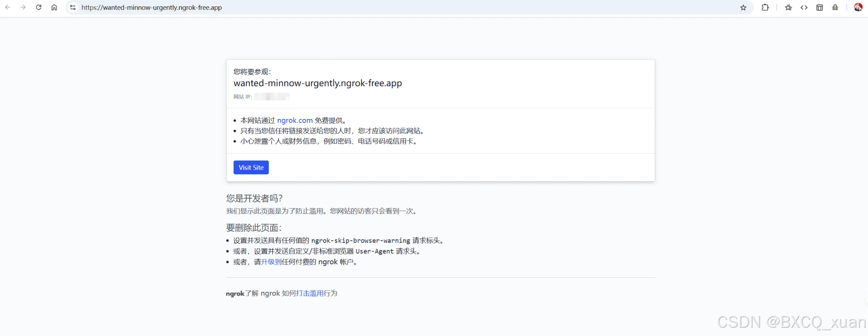This screenshot has width=868, height=336.
Task: Click the 您是开发者吗? heading
Action: coord(255,198)
